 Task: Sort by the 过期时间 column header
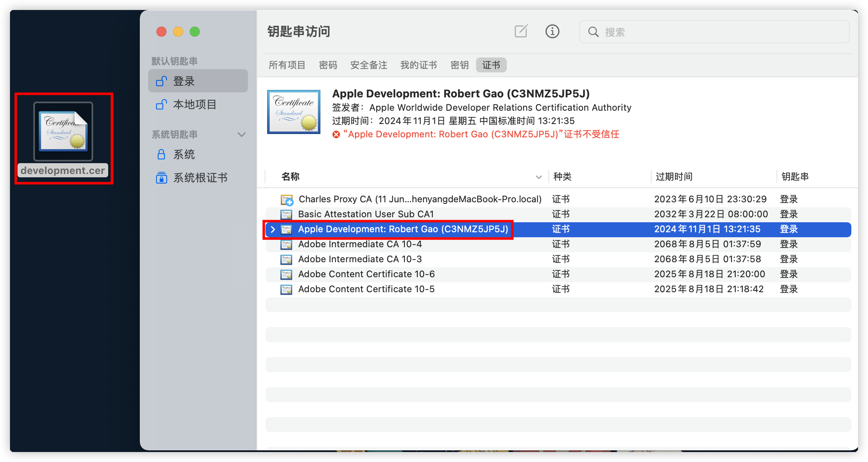674,176
